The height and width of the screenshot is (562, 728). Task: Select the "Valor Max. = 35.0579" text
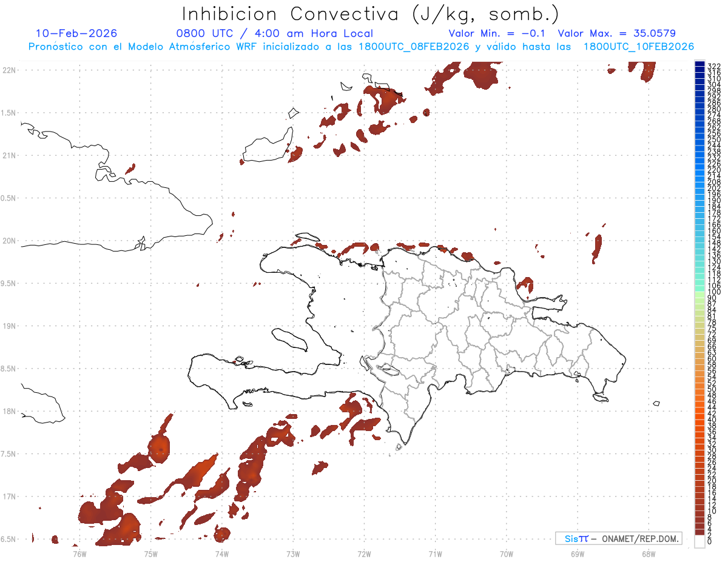click(616, 33)
